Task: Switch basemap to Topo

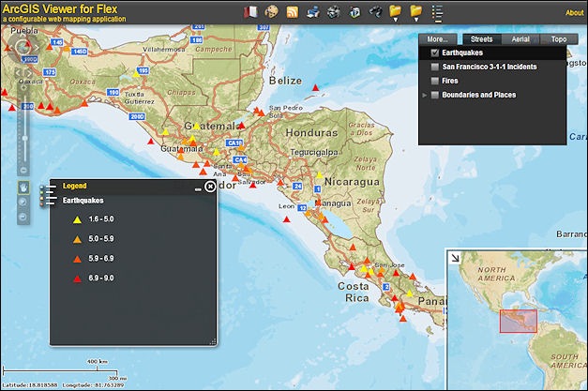Action: [x=559, y=39]
